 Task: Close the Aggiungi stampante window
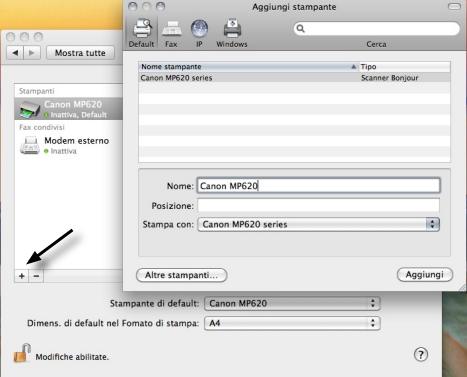coord(133,6)
